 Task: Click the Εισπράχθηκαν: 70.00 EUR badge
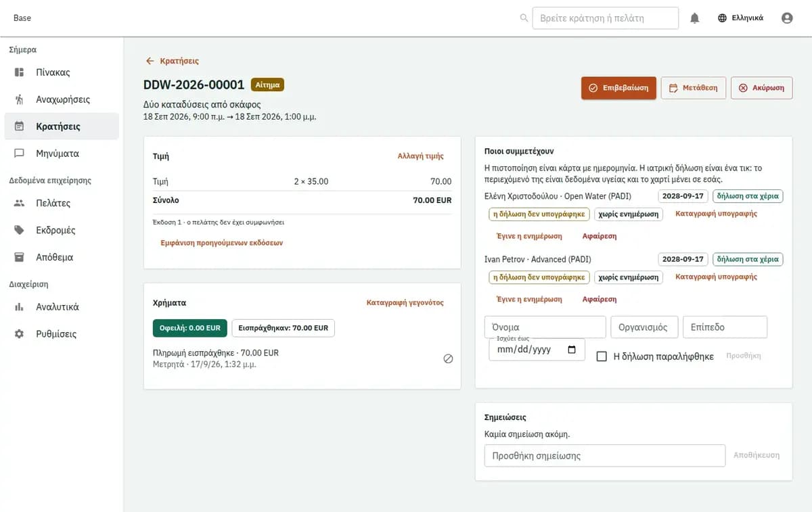tap(283, 328)
